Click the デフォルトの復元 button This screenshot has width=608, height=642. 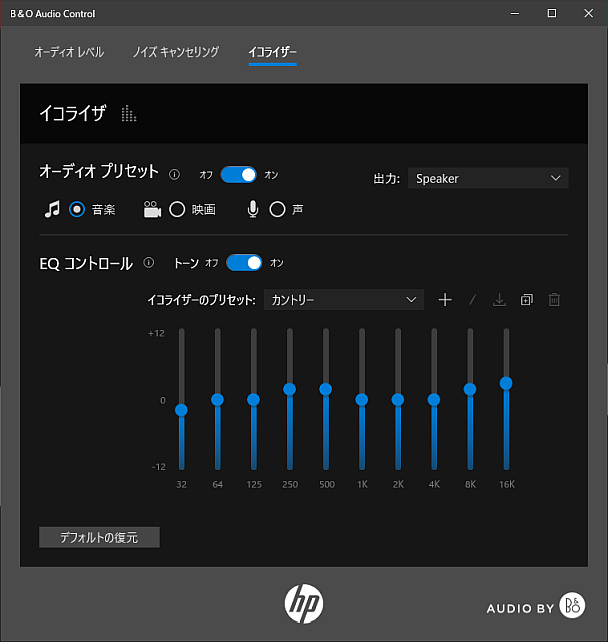click(x=99, y=537)
